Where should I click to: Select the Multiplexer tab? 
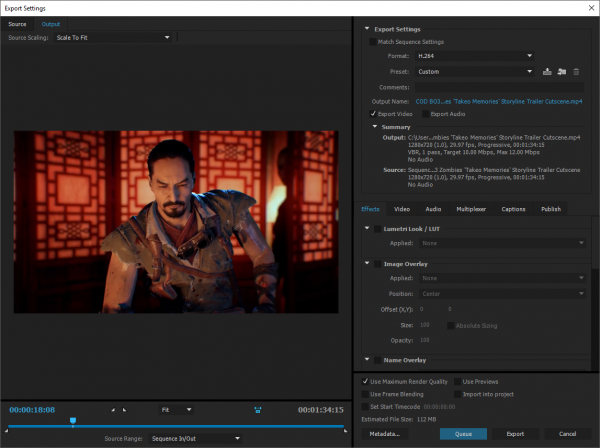pyautogui.click(x=471, y=209)
